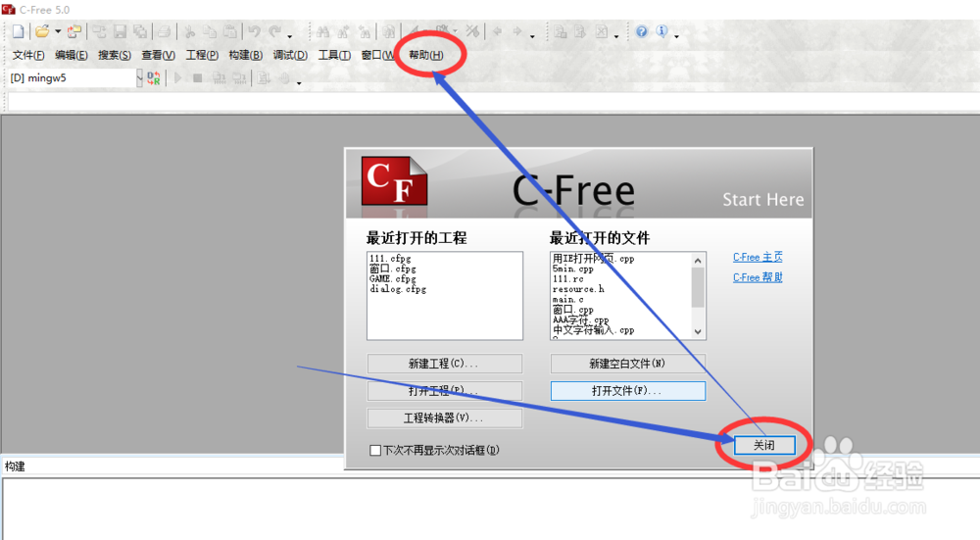
Task: Click the Save all toolbar icon
Action: coord(140,31)
